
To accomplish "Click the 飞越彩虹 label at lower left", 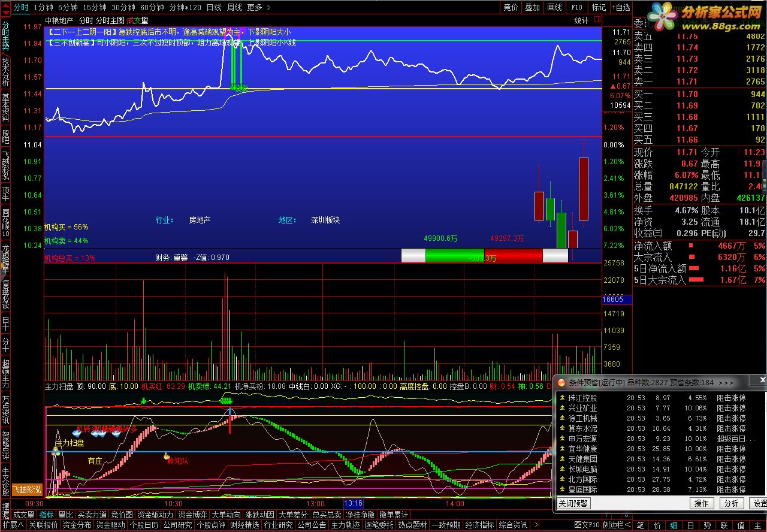I will [27, 489].
